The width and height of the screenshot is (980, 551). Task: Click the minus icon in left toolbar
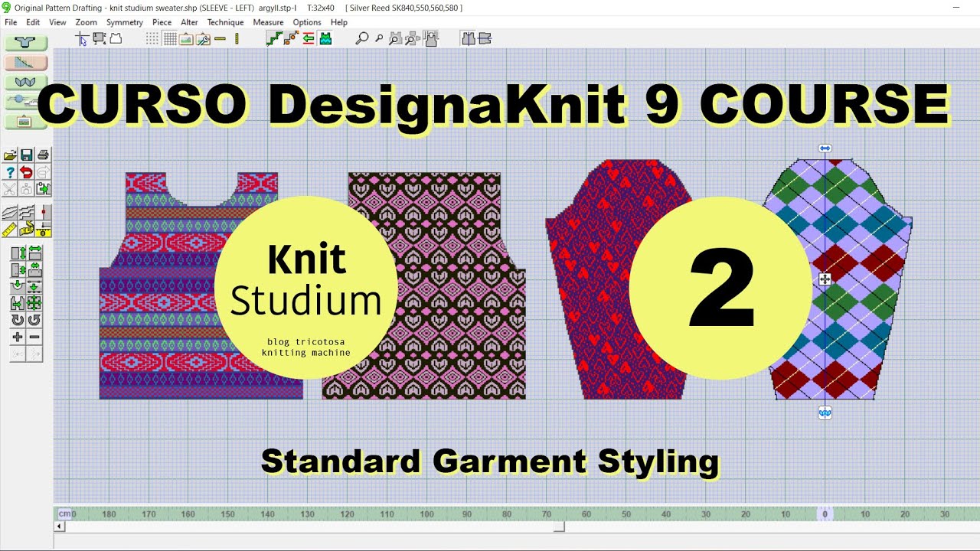[x=34, y=337]
